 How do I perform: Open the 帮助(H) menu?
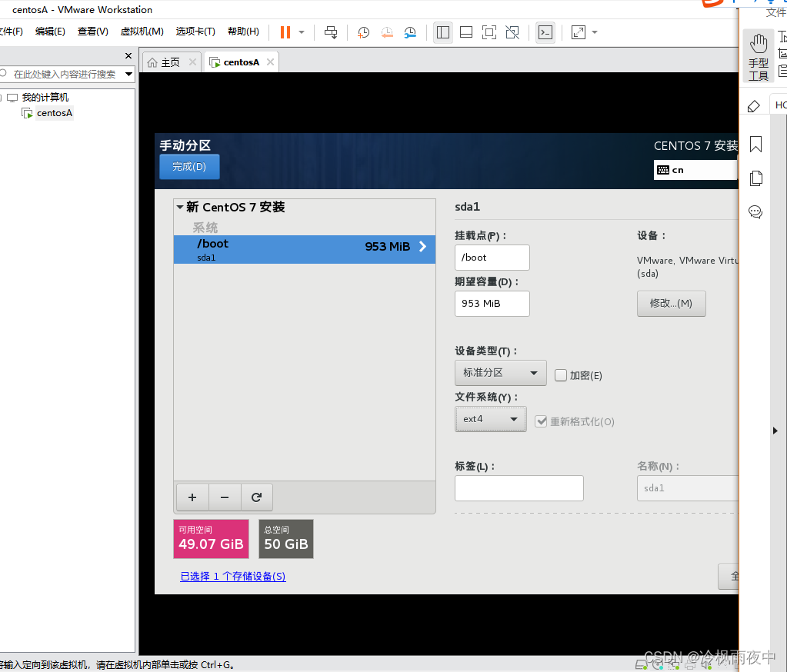pyautogui.click(x=243, y=31)
